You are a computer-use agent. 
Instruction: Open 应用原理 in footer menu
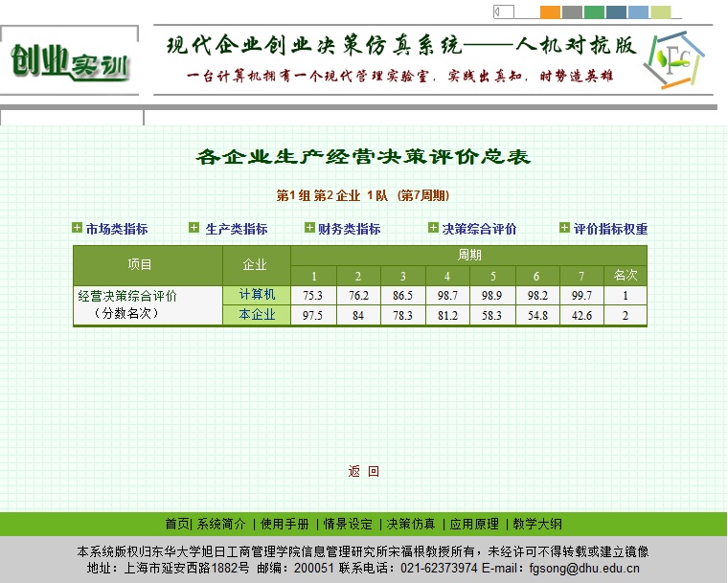[x=474, y=524]
